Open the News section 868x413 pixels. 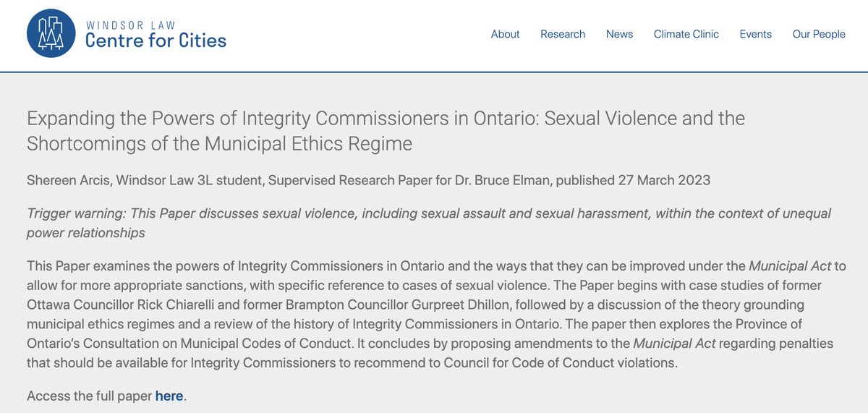click(x=619, y=34)
